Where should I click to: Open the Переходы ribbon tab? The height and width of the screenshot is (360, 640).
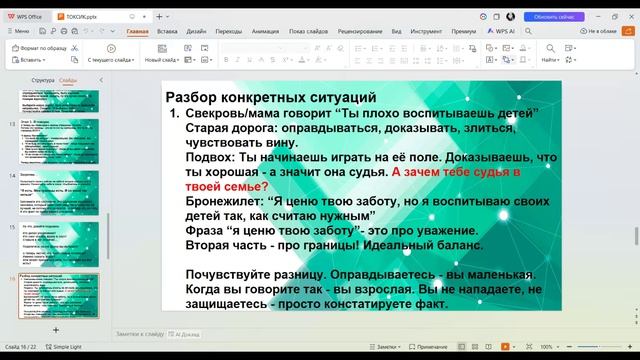pyautogui.click(x=229, y=31)
